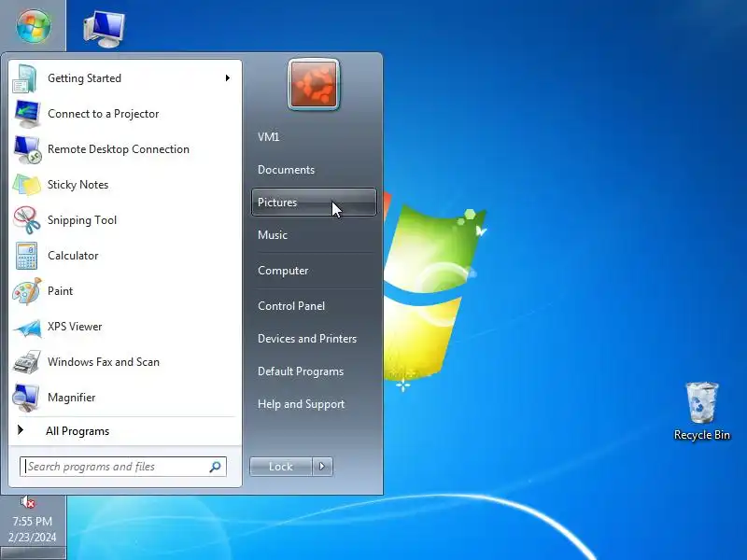Click the Connect to a Projector icon

[x=27, y=114]
